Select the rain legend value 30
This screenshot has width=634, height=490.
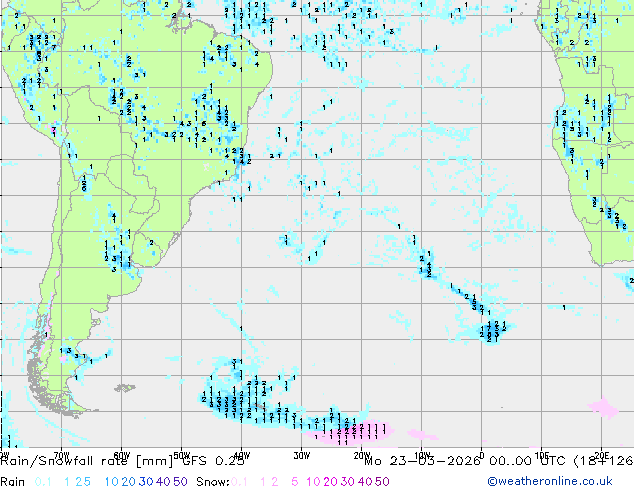pos(146,482)
